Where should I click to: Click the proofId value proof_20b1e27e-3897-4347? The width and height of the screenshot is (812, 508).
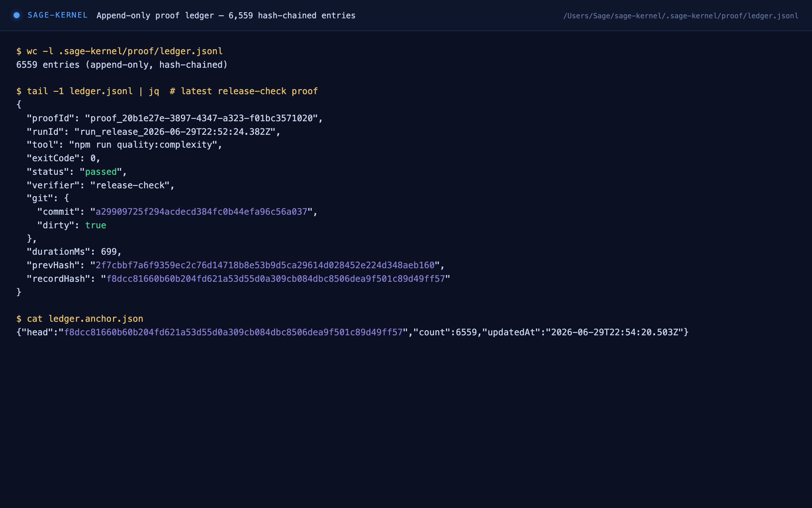click(x=202, y=118)
